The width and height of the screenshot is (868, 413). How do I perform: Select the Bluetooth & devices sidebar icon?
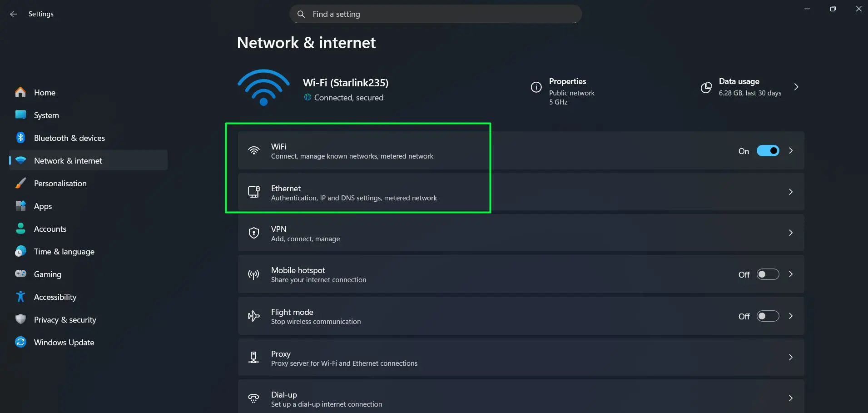point(20,138)
